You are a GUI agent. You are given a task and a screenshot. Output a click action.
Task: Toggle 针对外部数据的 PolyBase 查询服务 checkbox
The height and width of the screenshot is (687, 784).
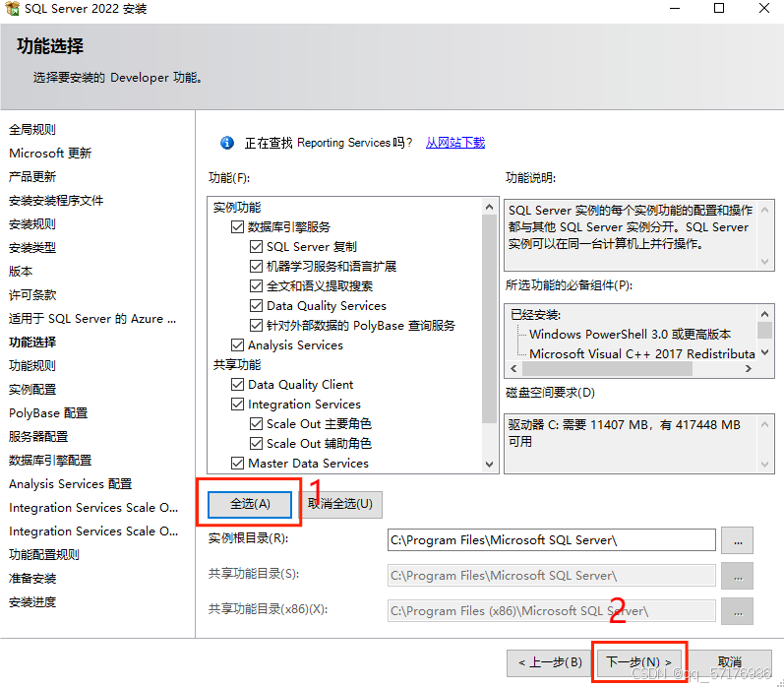point(256,326)
